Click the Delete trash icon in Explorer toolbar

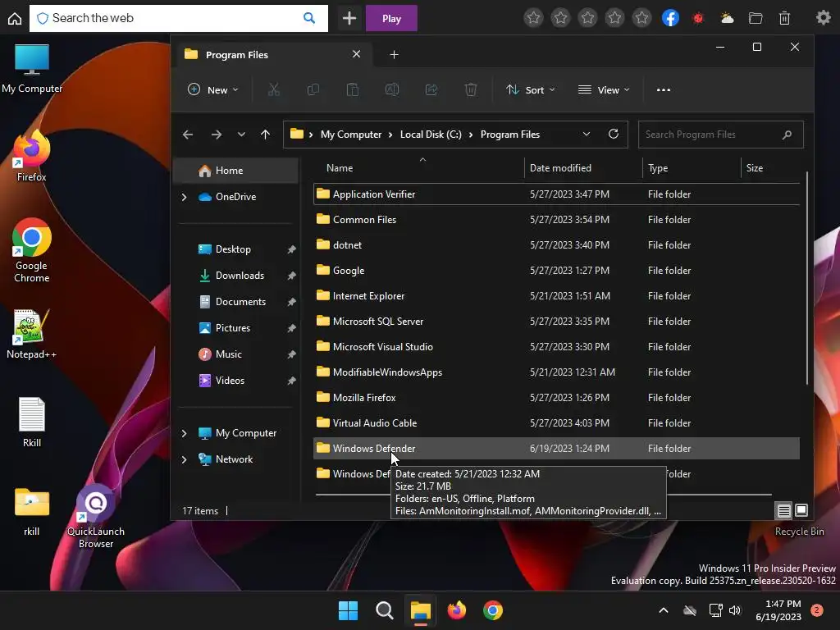471,90
